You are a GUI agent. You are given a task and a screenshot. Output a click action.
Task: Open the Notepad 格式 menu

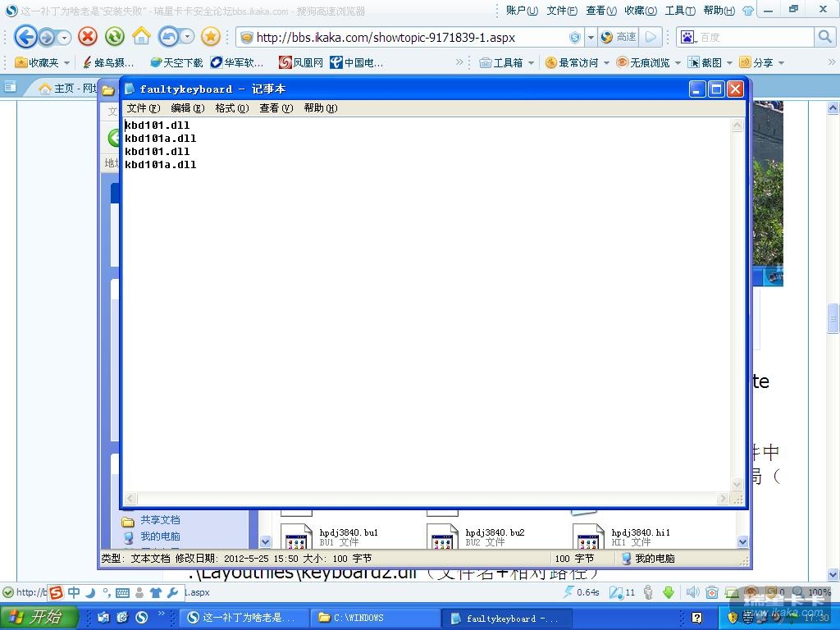231,108
